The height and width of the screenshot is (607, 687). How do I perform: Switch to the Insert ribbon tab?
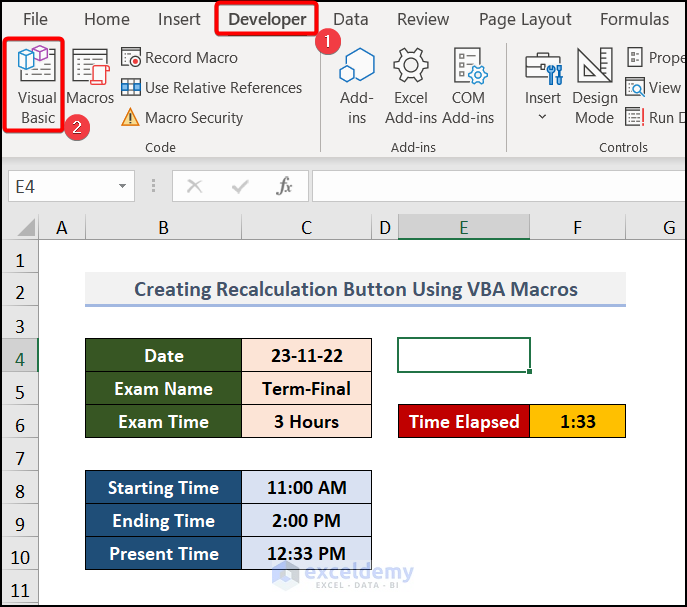tap(179, 19)
